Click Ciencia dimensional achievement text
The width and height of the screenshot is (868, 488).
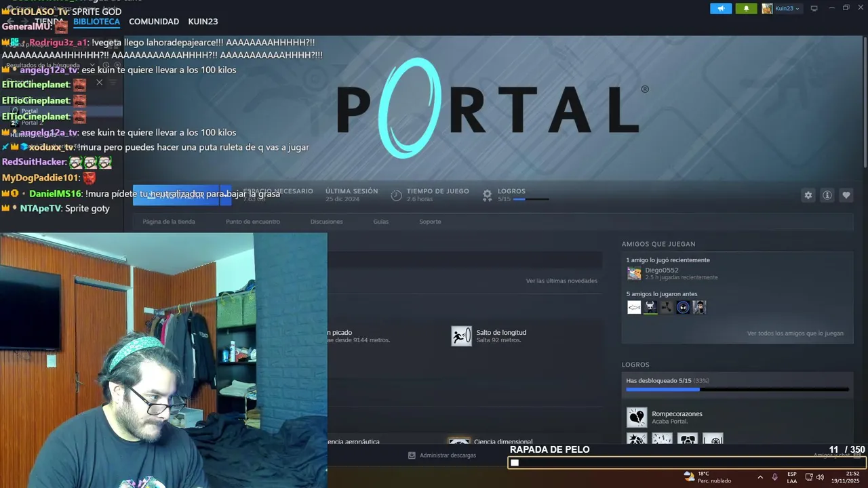(x=503, y=441)
